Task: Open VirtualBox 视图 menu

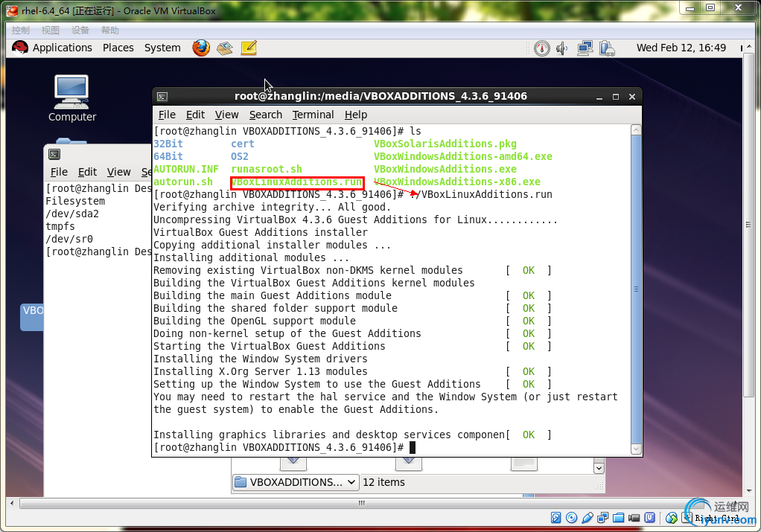Action: click(x=51, y=30)
